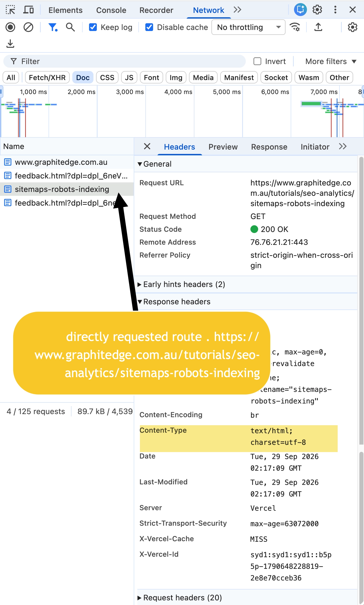Select the sitemaps-robots-indexing request row

click(67, 189)
